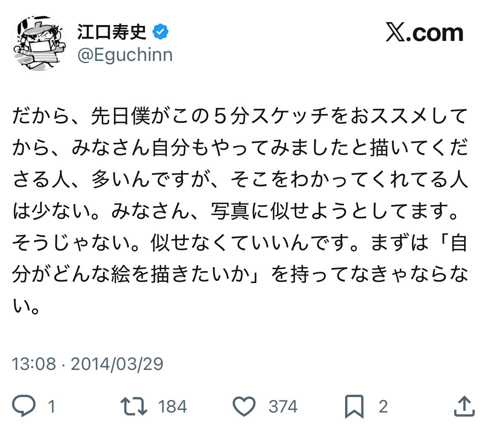This screenshot has width=492, height=448.
Task: Click the repost arrows icon
Action: click(x=134, y=406)
